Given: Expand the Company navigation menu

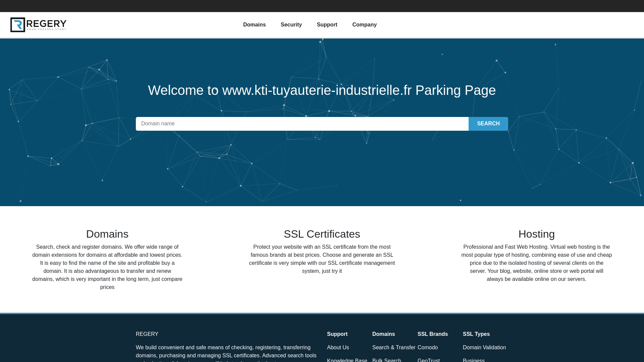Looking at the screenshot, I should pyautogui.click(x=364, y=25).
